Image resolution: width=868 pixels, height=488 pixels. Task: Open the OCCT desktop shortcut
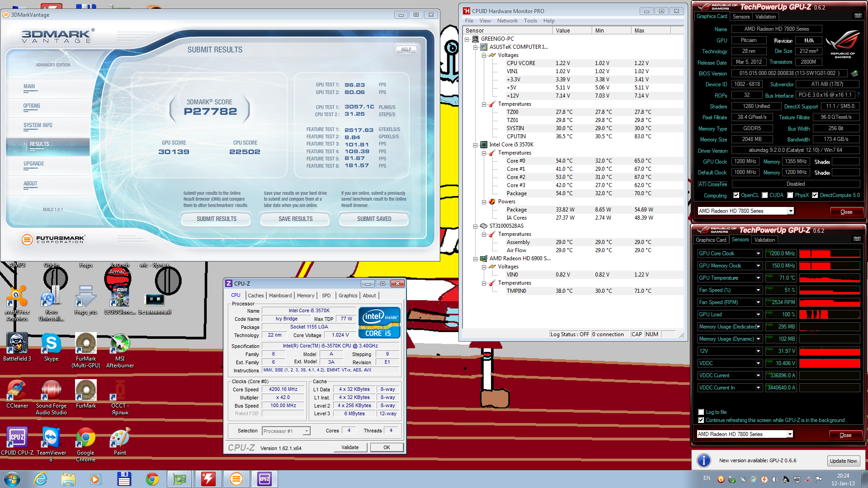tap(120, 397)
